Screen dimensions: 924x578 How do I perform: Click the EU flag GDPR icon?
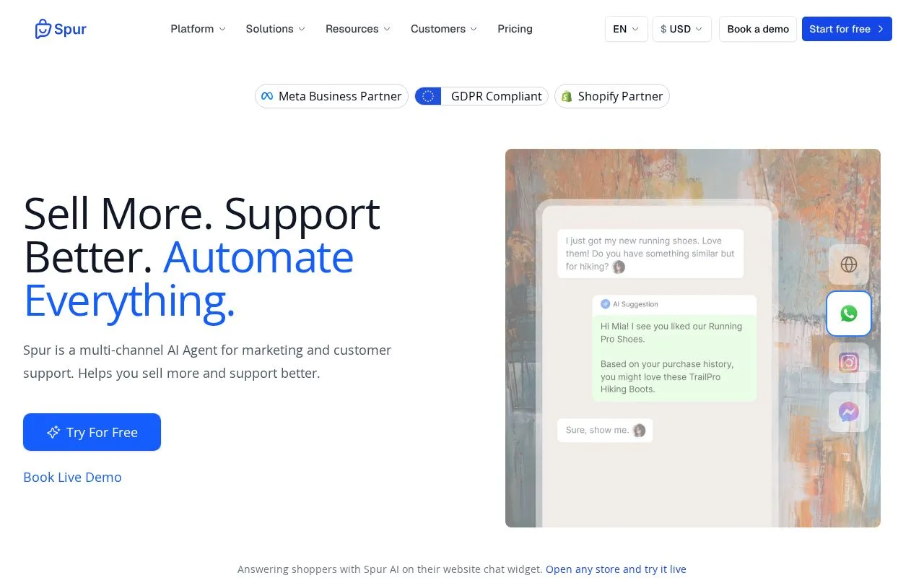428,96
